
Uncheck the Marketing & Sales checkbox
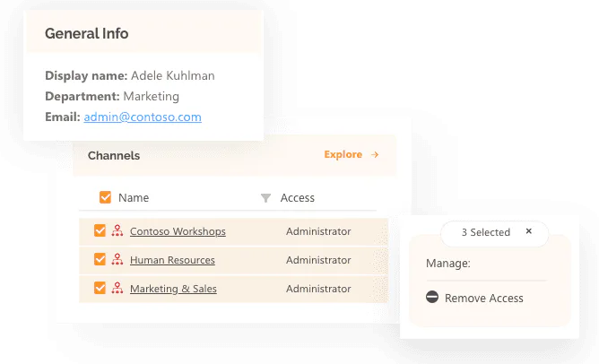click(100, 288)
